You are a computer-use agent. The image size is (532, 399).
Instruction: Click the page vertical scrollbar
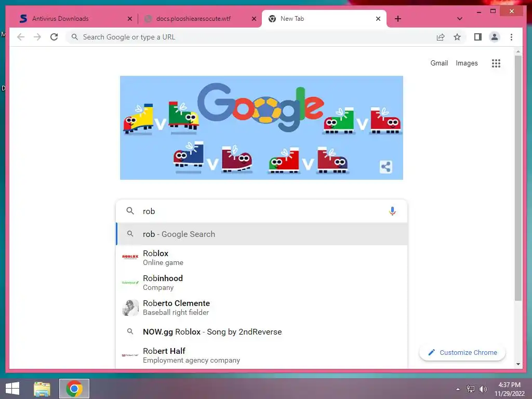point(518,178)
